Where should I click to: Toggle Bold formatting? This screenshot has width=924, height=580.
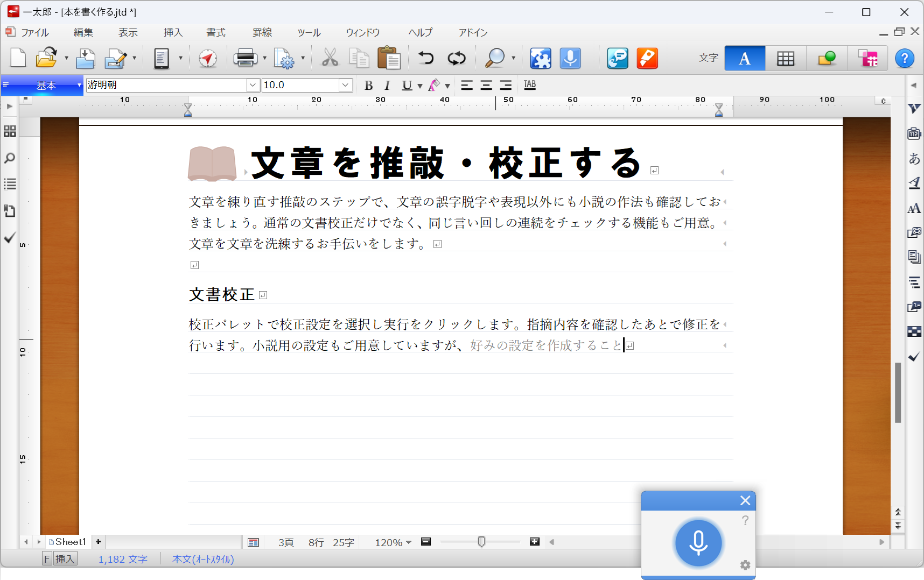click(x=368, y=86)
